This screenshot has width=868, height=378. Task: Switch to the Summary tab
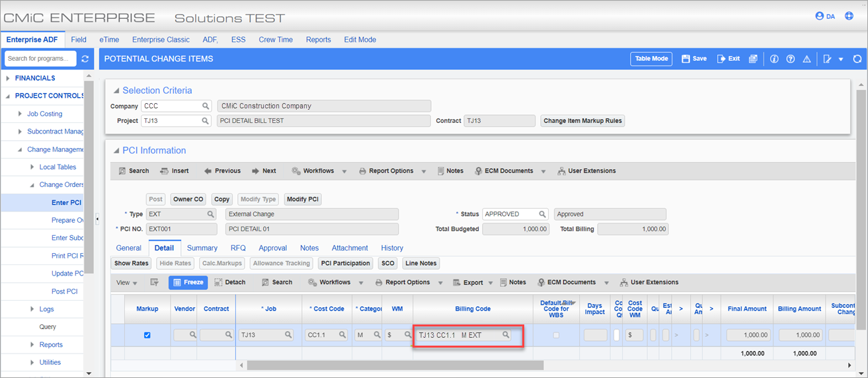pyautogui.click(x=202, y=248)
